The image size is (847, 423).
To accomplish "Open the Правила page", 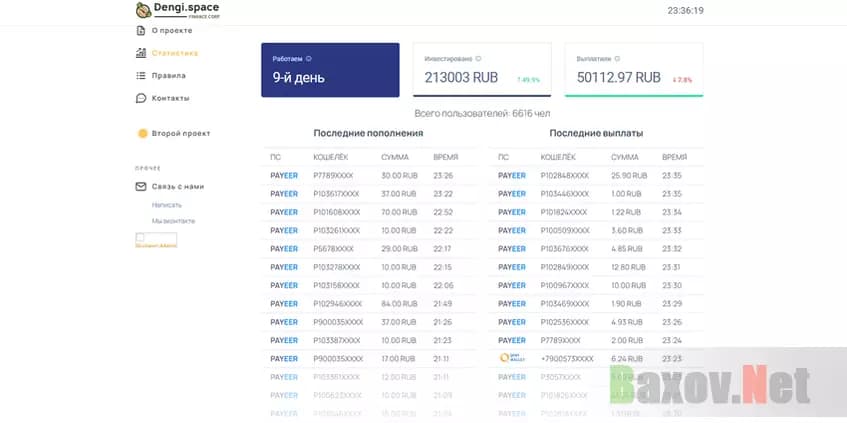I will [x=169, y=76].
